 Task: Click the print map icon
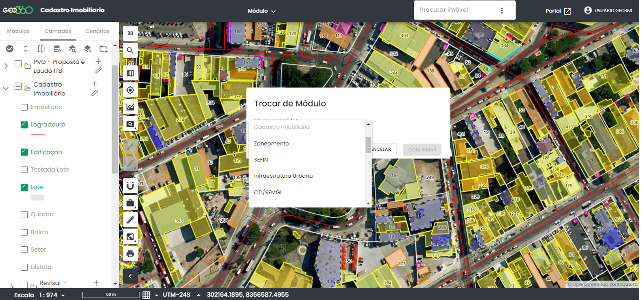pos(130,254)
